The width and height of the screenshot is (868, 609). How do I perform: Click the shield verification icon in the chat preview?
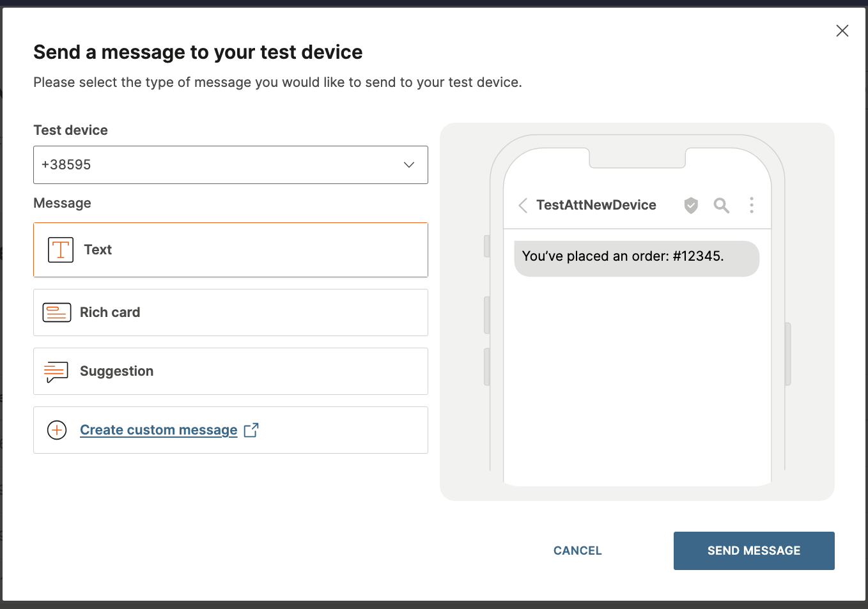tap(691, 205)
